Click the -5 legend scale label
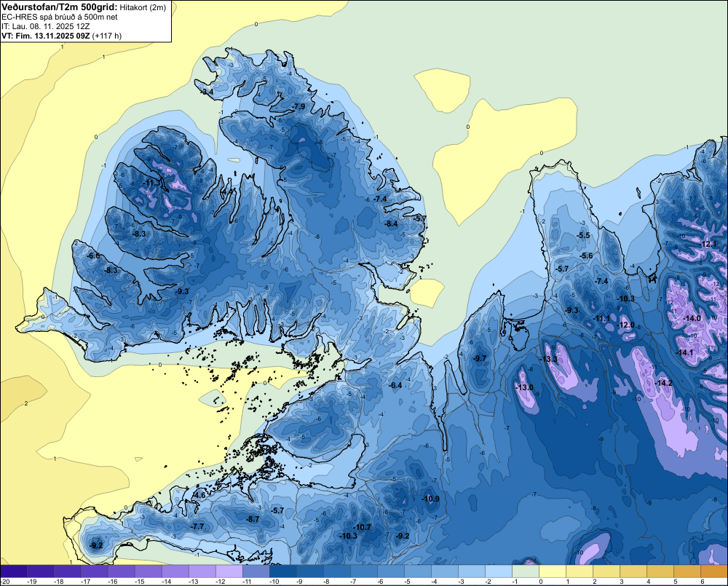 (407, 582)
